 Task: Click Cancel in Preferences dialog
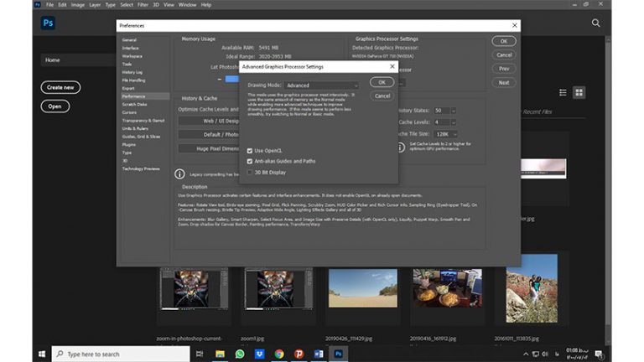pyautogui.click(x=504, y=55)
